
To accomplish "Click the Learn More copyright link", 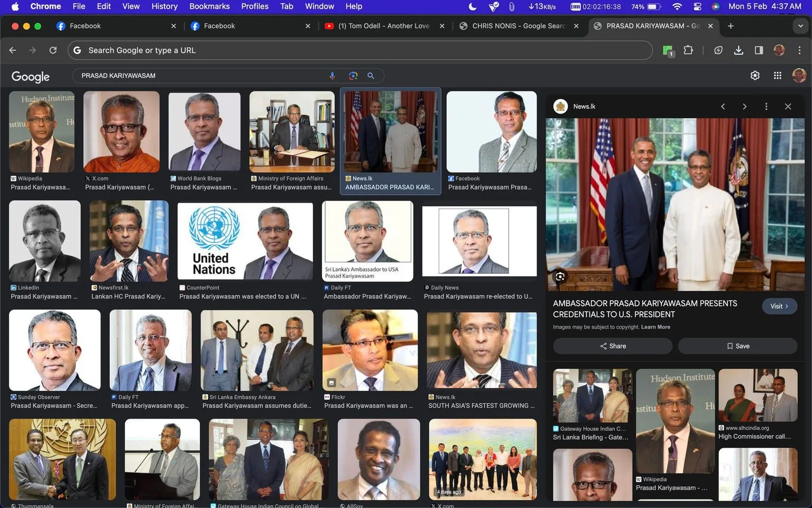I will click(x=656, y=327).
